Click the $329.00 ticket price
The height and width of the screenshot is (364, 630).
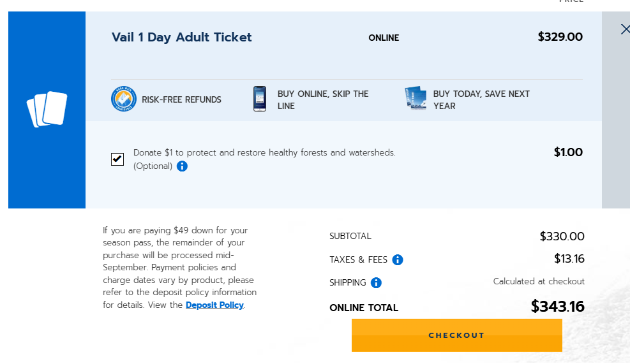(x=560, y=37)
